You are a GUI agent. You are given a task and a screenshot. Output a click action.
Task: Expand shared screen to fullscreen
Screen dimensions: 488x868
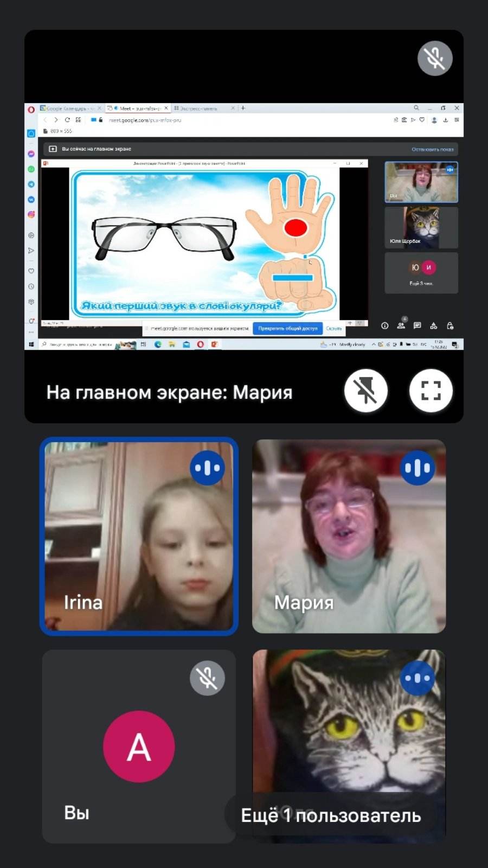pos(431,391)
